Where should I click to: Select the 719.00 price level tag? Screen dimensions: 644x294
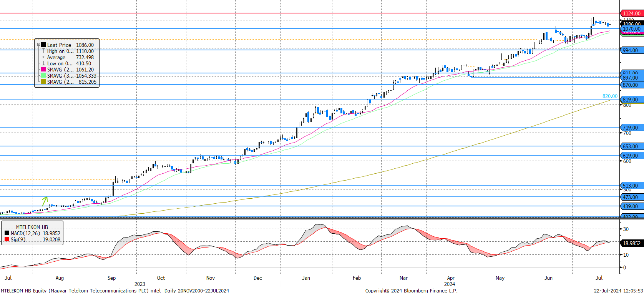[632, 128]
